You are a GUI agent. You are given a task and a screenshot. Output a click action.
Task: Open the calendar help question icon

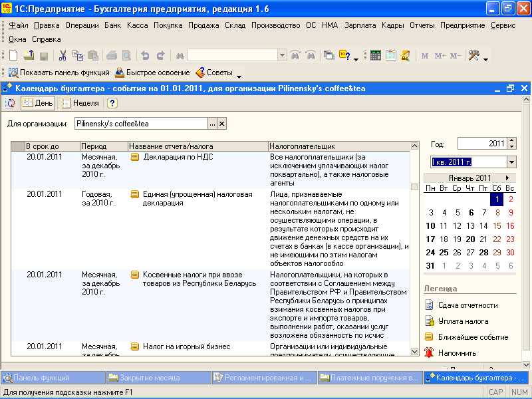pyautogui.click(x=112, y=103)
